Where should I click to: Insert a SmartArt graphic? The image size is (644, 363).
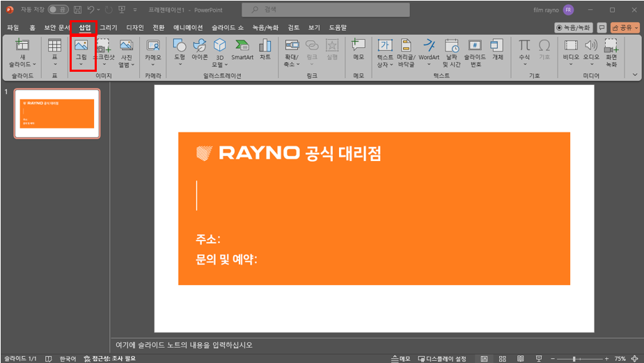point(242,50)
